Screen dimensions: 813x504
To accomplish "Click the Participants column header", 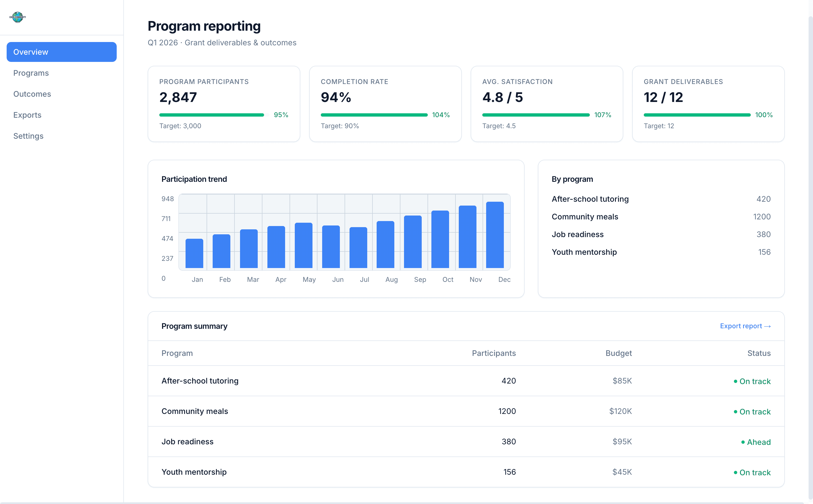I will click(494, 353).
